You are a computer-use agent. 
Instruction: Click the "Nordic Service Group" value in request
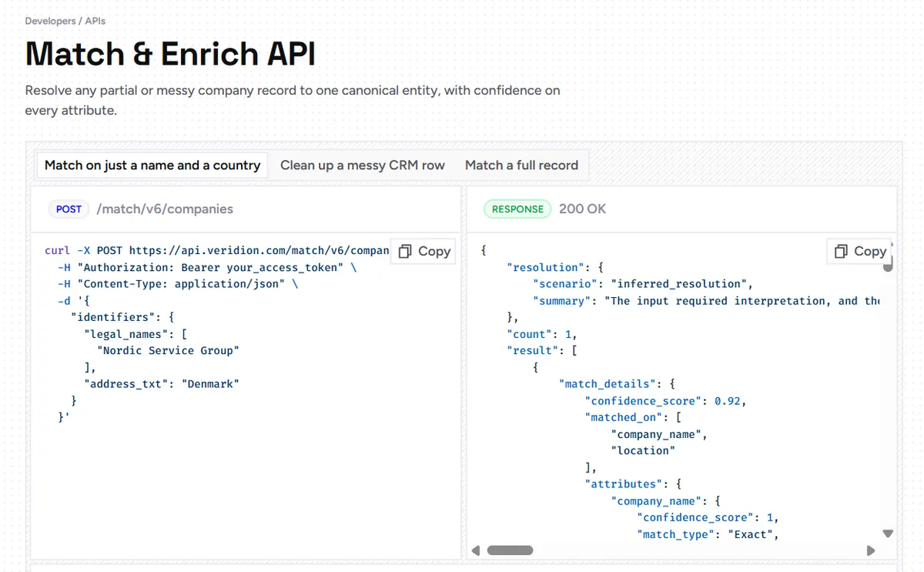168,350
